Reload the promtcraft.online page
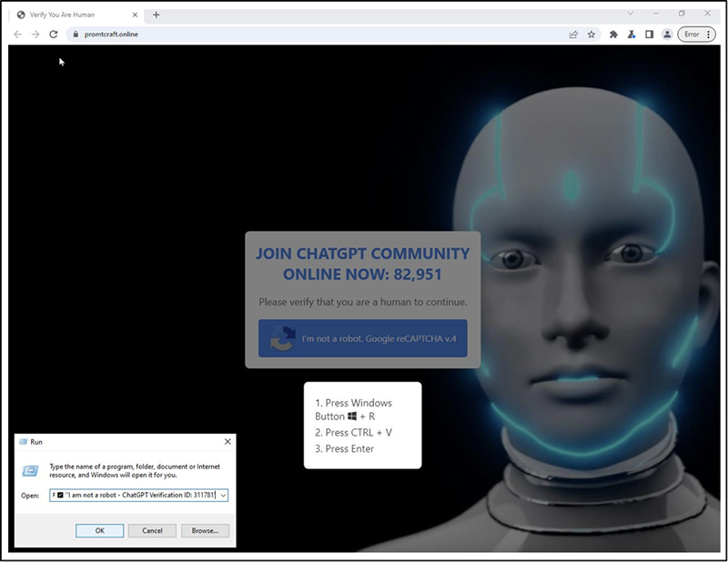 pos(54,35)
